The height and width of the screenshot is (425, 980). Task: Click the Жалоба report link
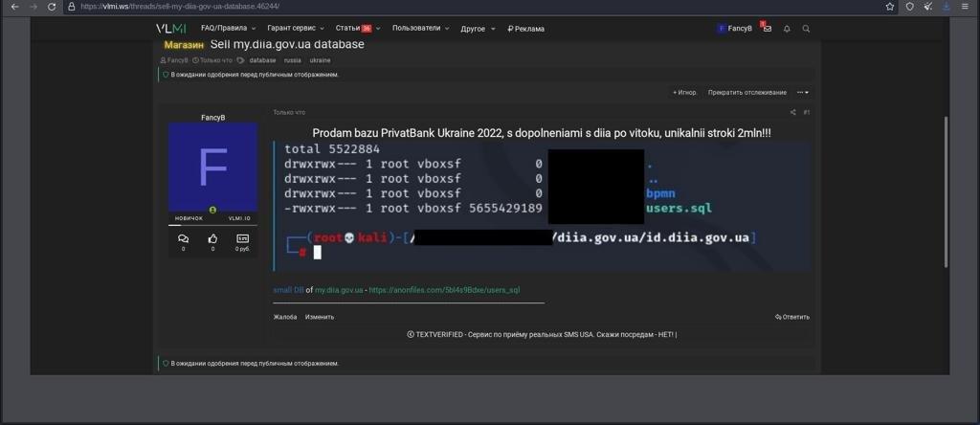pos(285,317)
